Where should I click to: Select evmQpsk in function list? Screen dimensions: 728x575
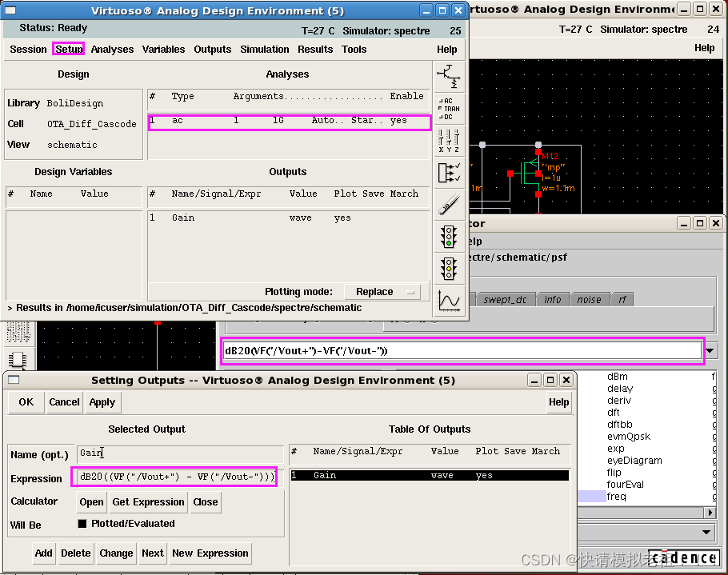(x=628, y=437)
